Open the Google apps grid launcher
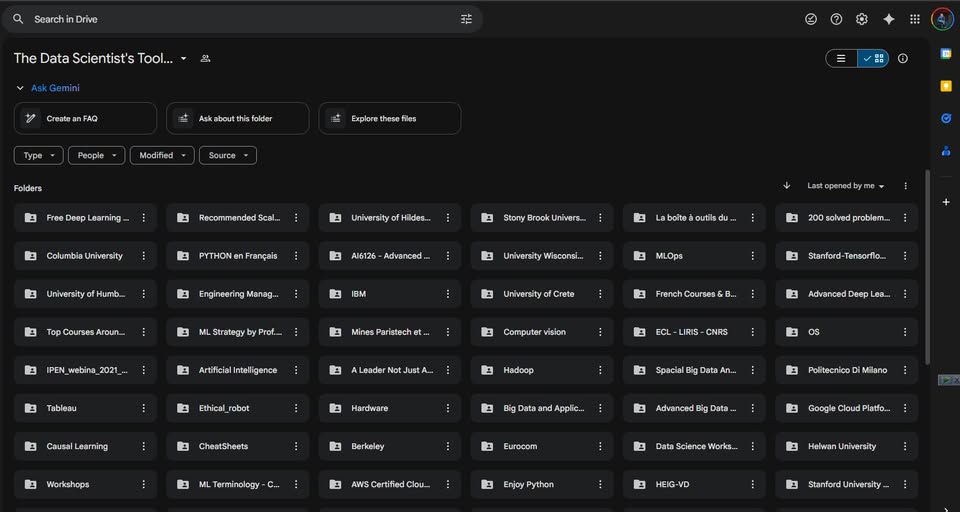This screenshot has width=960, height=512. [914, 19]
